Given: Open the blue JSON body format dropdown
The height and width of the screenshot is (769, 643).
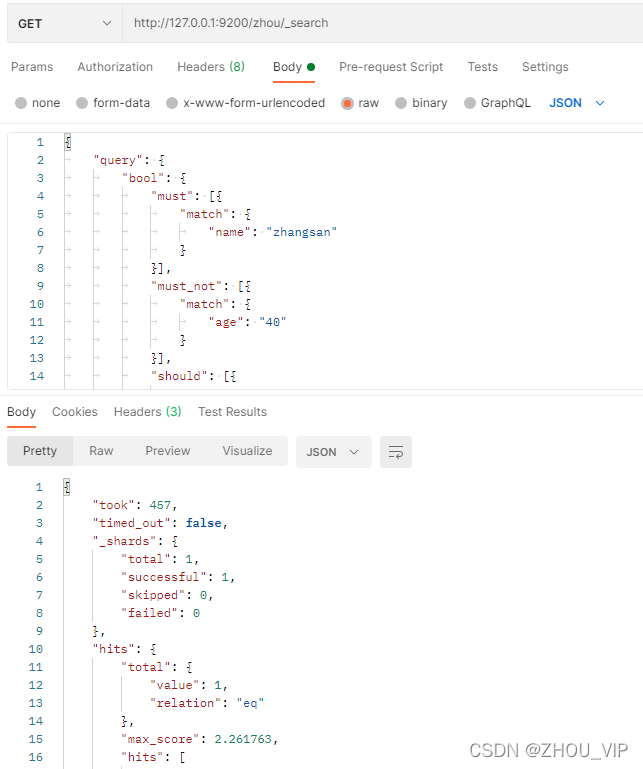Looking at the screenshot, I should coord(577,103).
